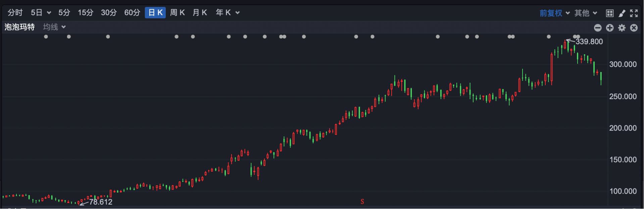Enter fullscreen chart mode

point(634,13)
